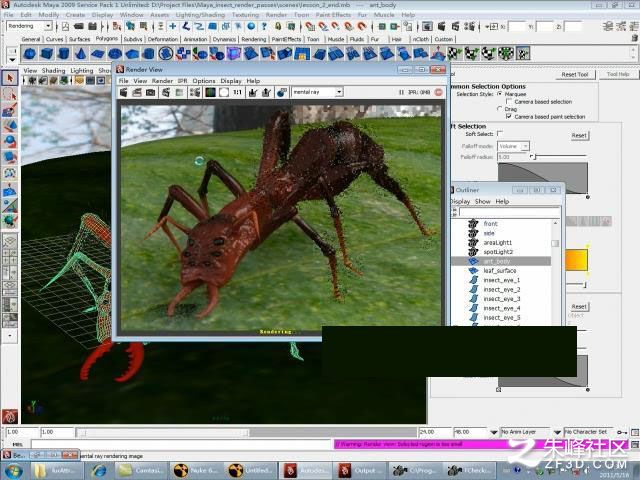
Task: Open the IPR menu in Render View
Action: (x=182, y=81)
